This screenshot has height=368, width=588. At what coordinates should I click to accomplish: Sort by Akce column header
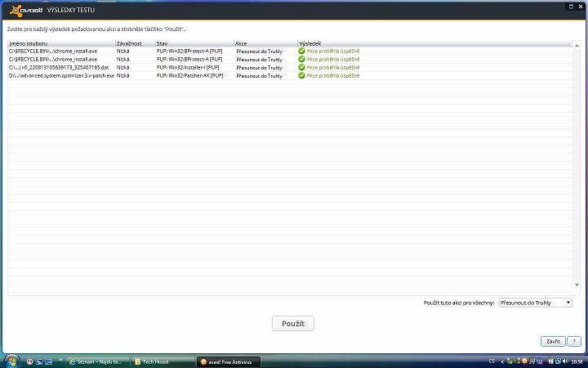coord(266,43)
